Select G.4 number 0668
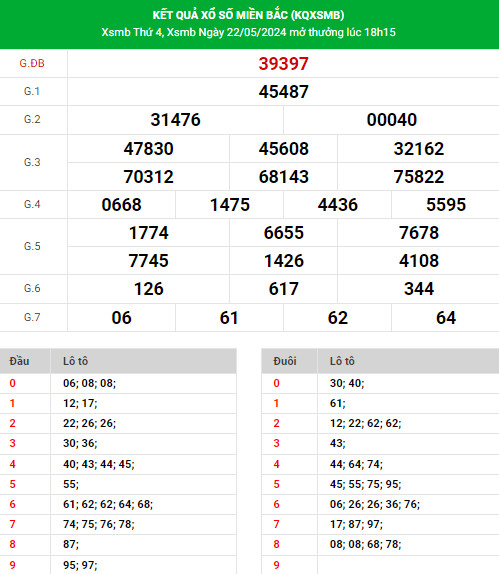Screen dimensions: 499x574 pos(121,205)
